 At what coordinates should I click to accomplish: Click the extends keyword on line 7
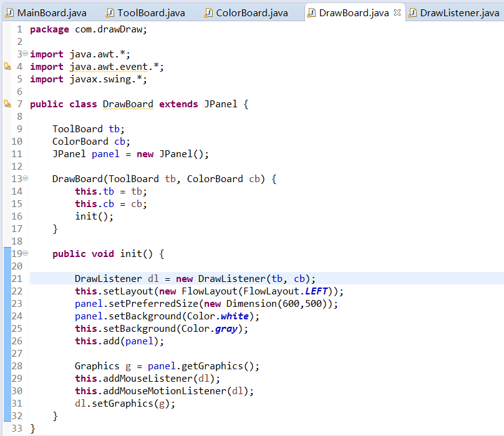[x=178, y=104]
